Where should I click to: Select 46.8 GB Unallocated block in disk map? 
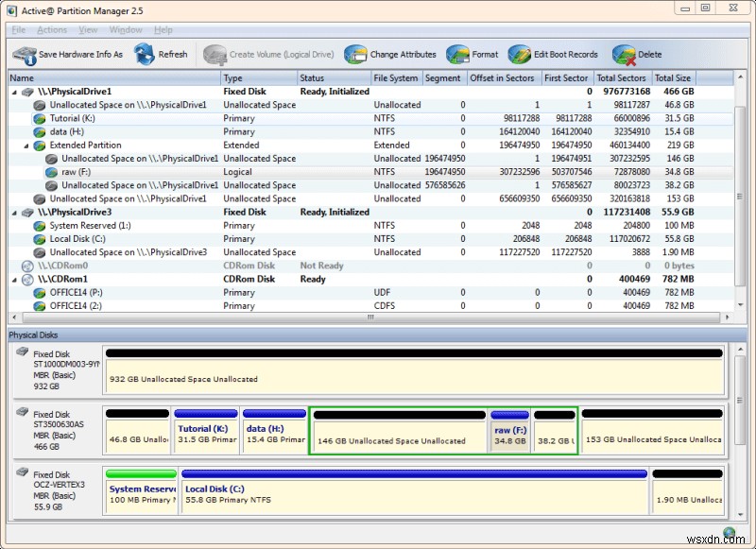click(137, 431)
